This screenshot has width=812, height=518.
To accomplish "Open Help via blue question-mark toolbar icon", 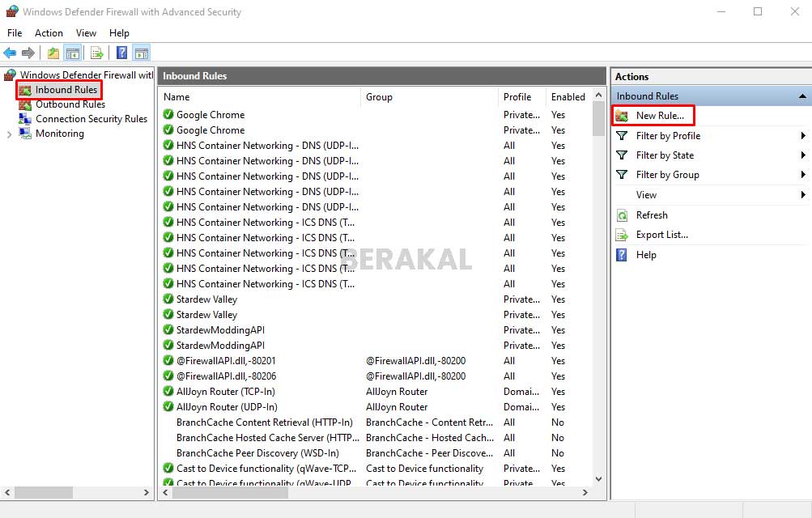I will point(121,53).
